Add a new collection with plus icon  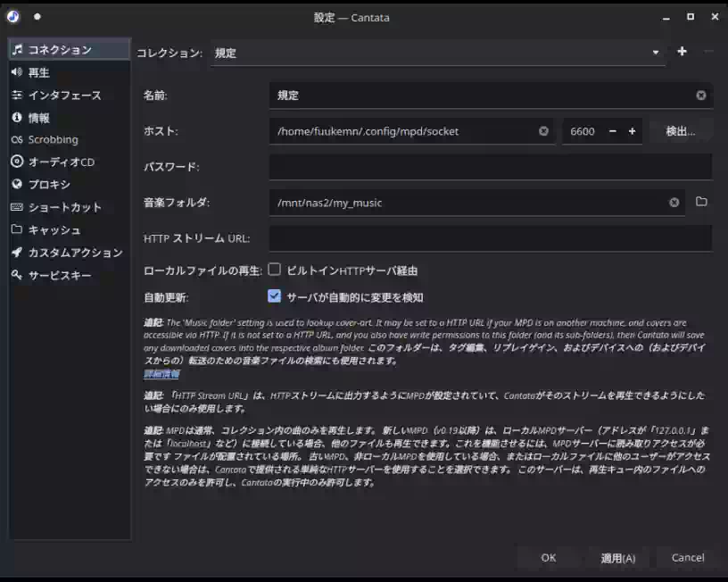[x=682, y=52]
